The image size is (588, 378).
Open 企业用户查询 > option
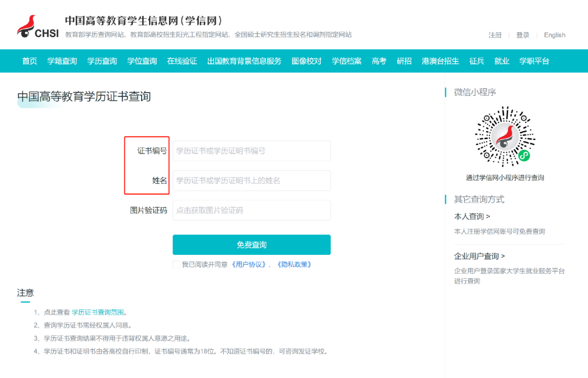(x=480, y=256)
